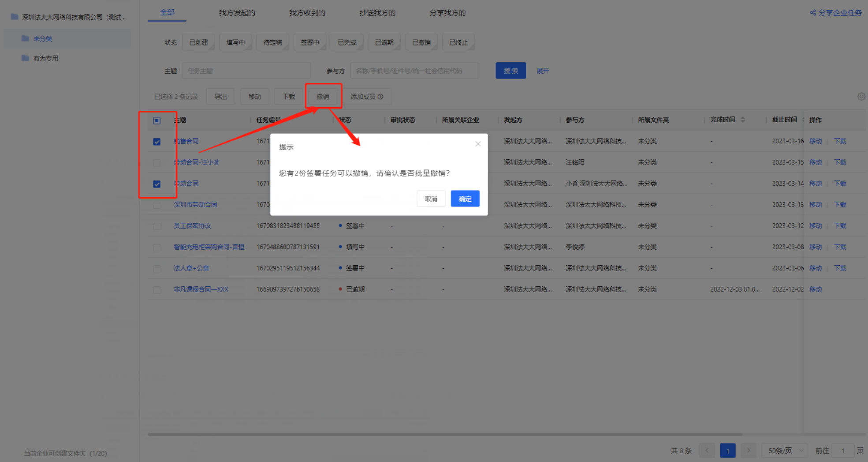868x462 pixels.
Task: Filter by 签署中 status
Action: coord(310,42)
